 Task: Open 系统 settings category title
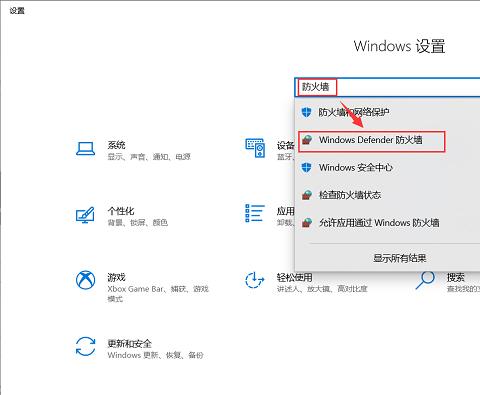116,145
